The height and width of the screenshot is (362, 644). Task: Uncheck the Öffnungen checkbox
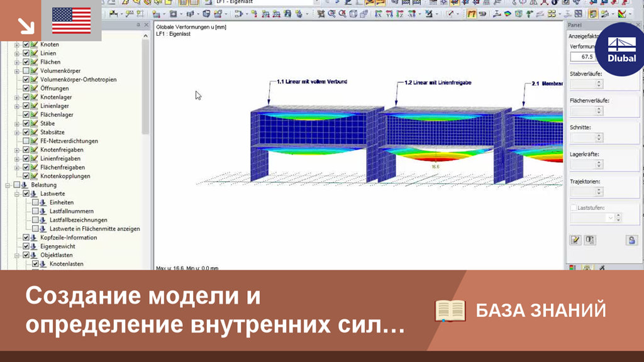[26, 88]
